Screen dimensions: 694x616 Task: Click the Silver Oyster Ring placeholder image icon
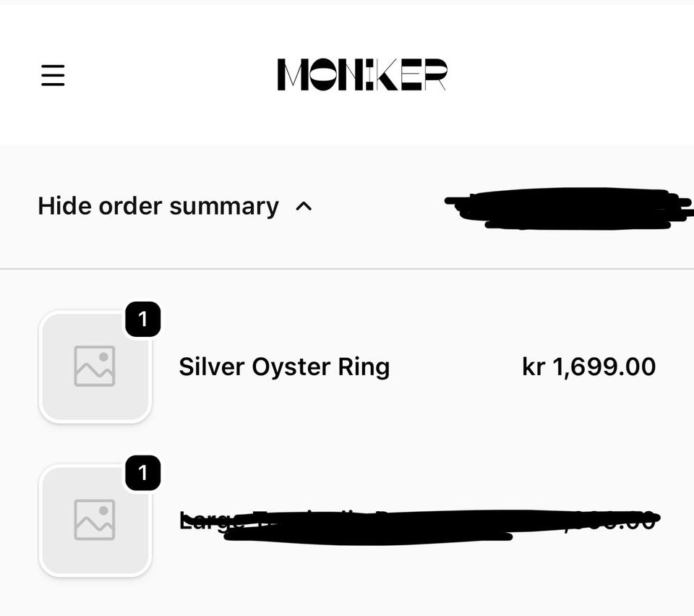click(95, 366)
